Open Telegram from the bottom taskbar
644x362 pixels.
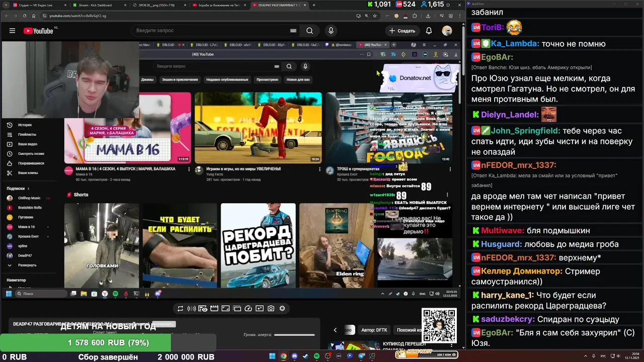(x=361, y=356)
